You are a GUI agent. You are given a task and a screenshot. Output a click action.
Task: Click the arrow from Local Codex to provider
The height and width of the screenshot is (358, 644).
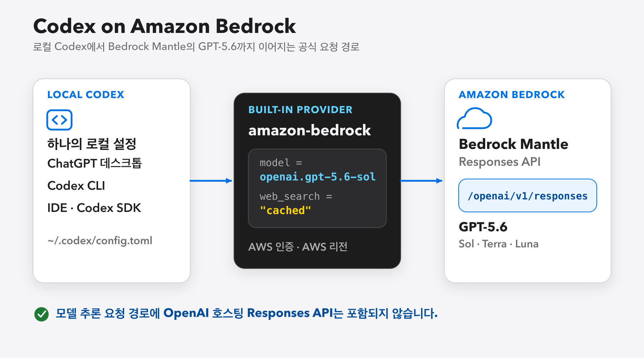click(211, 181)
